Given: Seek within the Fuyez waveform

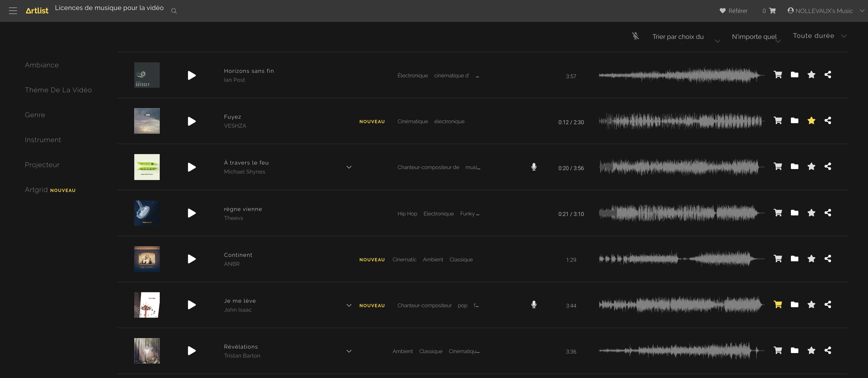Looking at the screenshot, I should [681, 121].
